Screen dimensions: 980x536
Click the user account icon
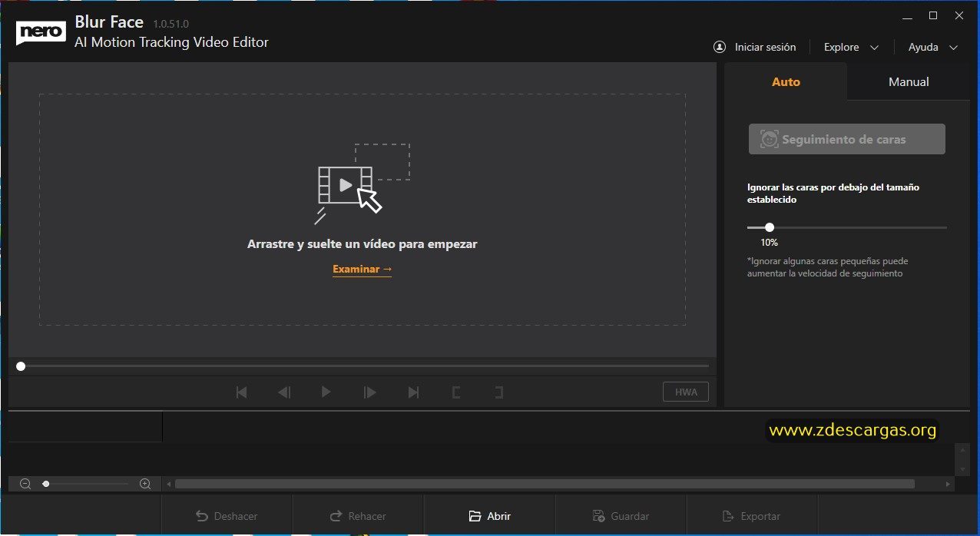coord(720,47)
